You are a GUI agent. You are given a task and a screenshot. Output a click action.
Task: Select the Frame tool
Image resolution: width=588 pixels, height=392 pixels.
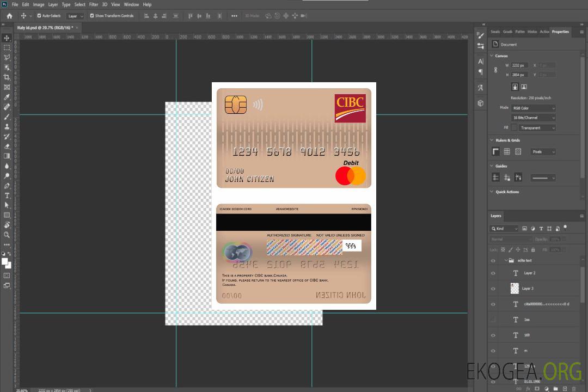point(7,87)
